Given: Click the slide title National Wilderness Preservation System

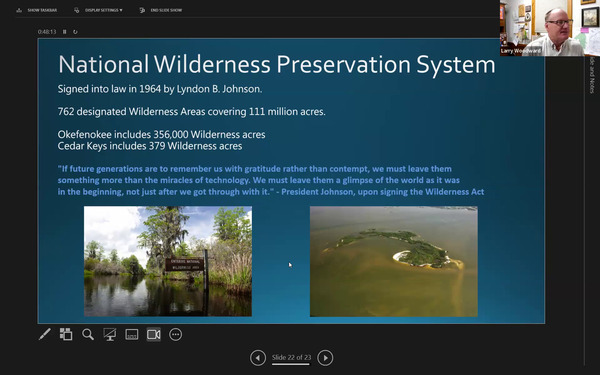Looking at the screenshot, I should coord(277,64).
